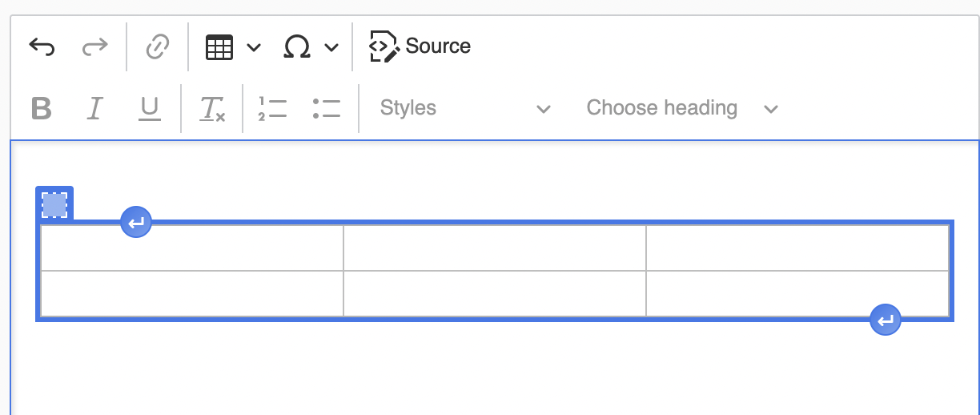Click the Remove Format icon
This screenshot has width=980, height=415.
212,108
